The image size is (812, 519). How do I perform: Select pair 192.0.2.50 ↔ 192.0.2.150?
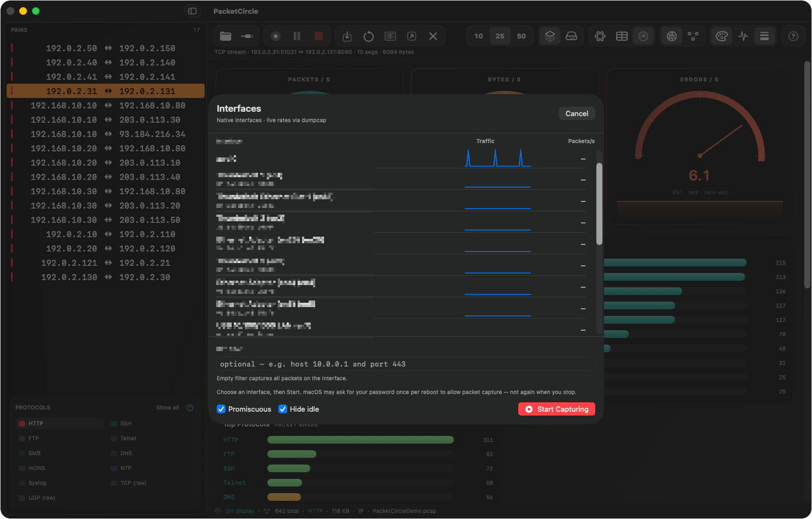tap(106, 48)
